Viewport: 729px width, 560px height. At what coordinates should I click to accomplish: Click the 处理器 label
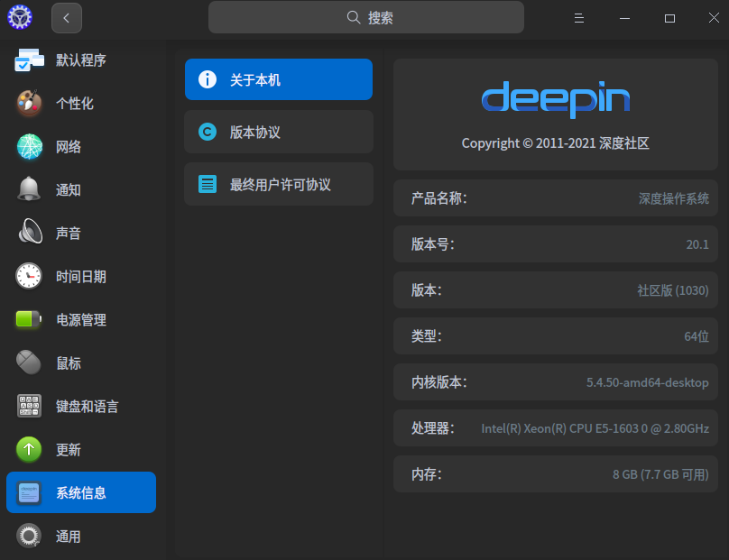pos(432,428)
